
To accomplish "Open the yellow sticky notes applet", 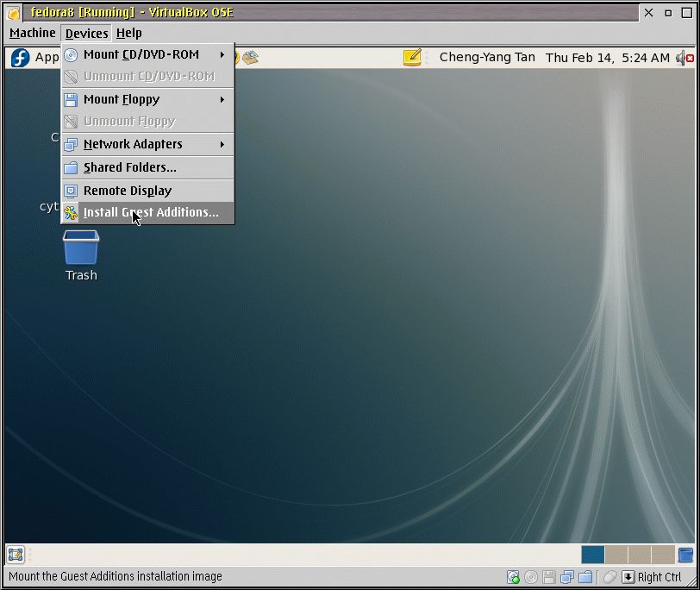I will coord(412,58).
